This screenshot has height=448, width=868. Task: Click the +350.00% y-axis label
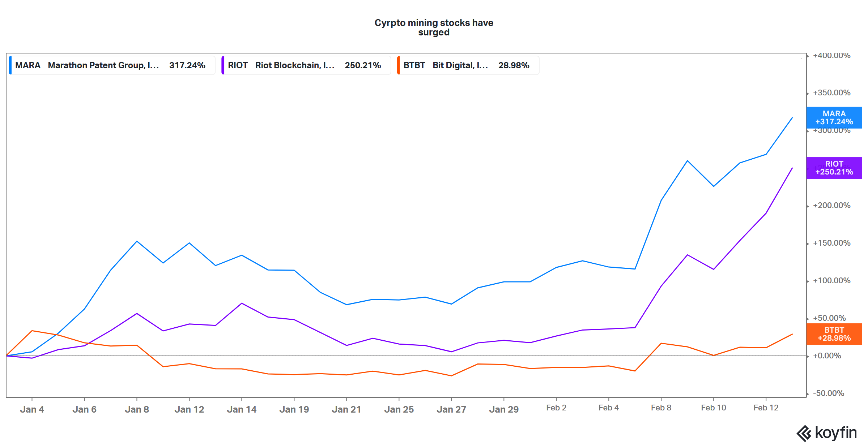coord(831,92)
